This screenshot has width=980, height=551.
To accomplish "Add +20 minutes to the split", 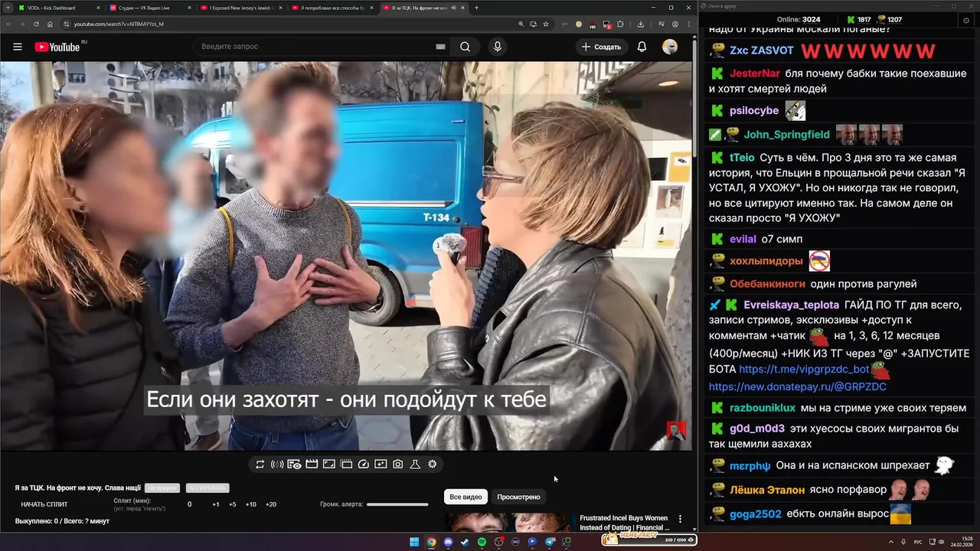I will click(271, 504).
